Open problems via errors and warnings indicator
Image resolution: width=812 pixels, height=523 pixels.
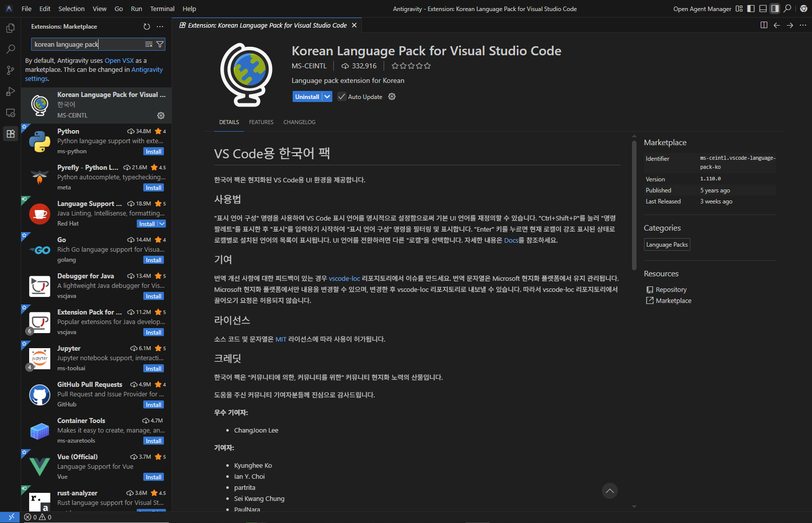[38, 517]
